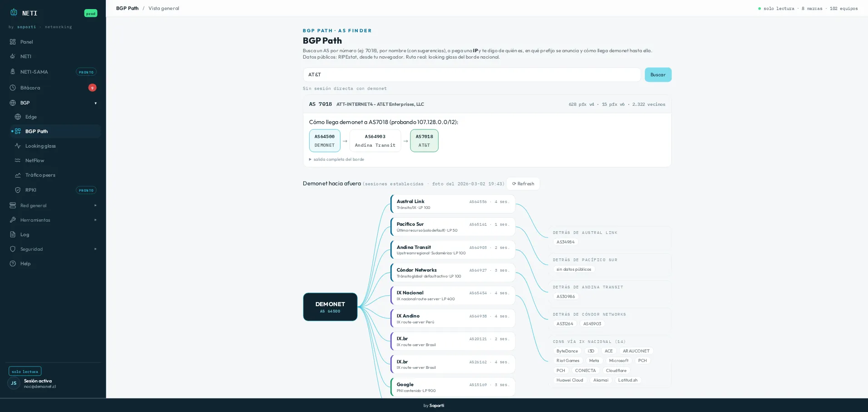Viewport: 868px width, 412px height.
Task: Select the Cóndor Networks peer card
Action: tap(453, 273)
